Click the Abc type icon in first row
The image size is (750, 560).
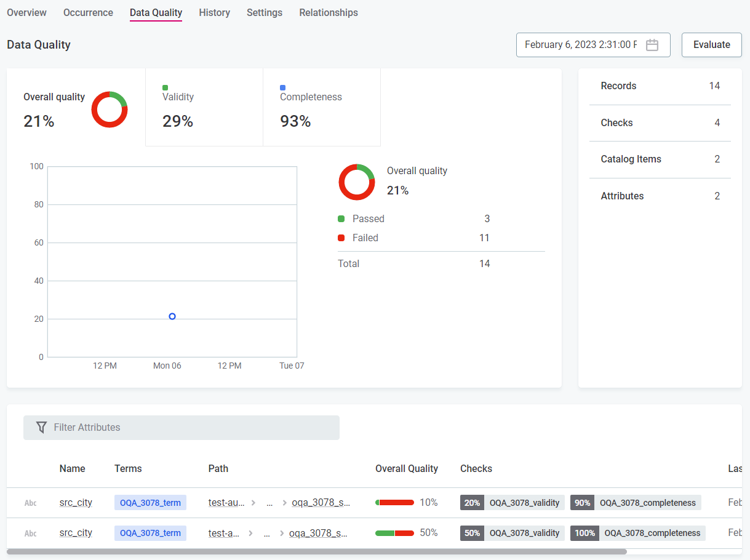31,503
